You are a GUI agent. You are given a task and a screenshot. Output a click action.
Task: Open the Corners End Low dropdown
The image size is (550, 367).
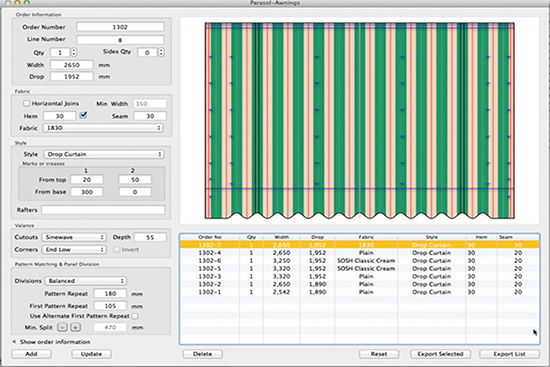(74, 250)
